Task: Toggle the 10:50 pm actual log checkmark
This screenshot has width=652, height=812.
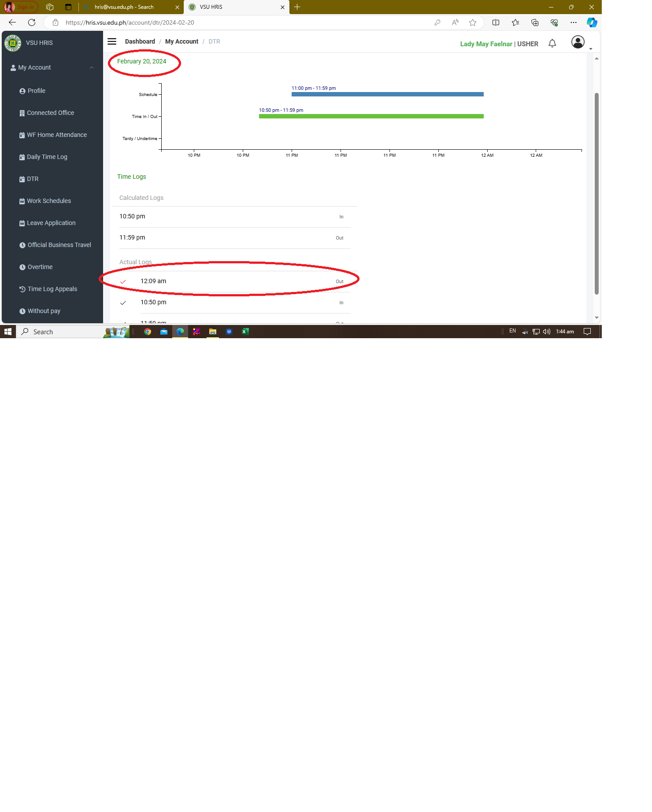Action: pos(123,303)
